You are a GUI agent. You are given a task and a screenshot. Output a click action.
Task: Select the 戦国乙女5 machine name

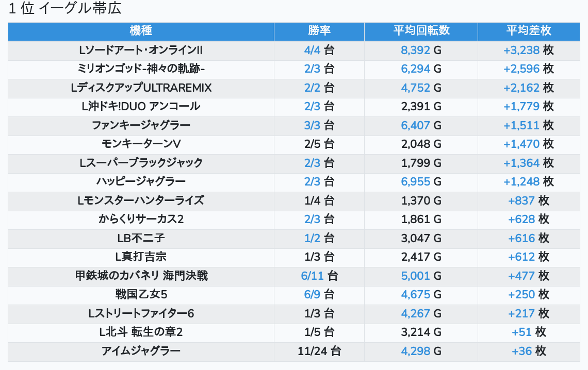point(141,295)
